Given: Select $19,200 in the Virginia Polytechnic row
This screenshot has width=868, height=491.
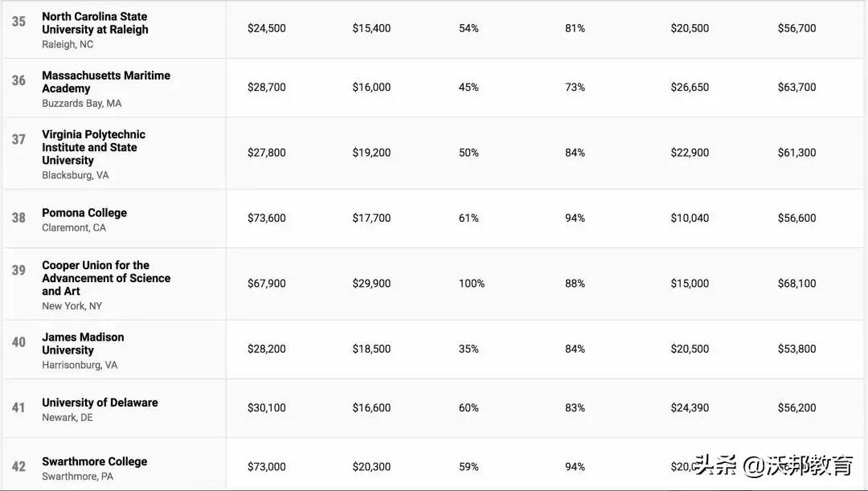Looking at the screenshot, I should coord(371,153).
